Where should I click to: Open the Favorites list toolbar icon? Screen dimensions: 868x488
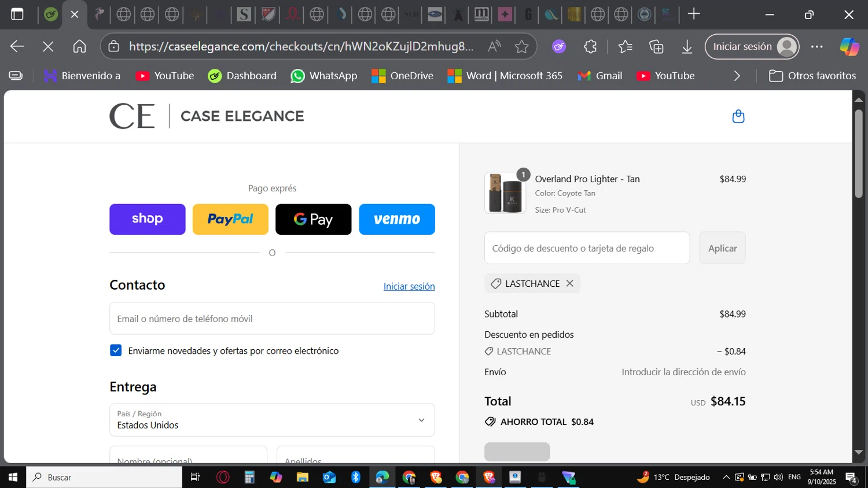tap(626, 46)
